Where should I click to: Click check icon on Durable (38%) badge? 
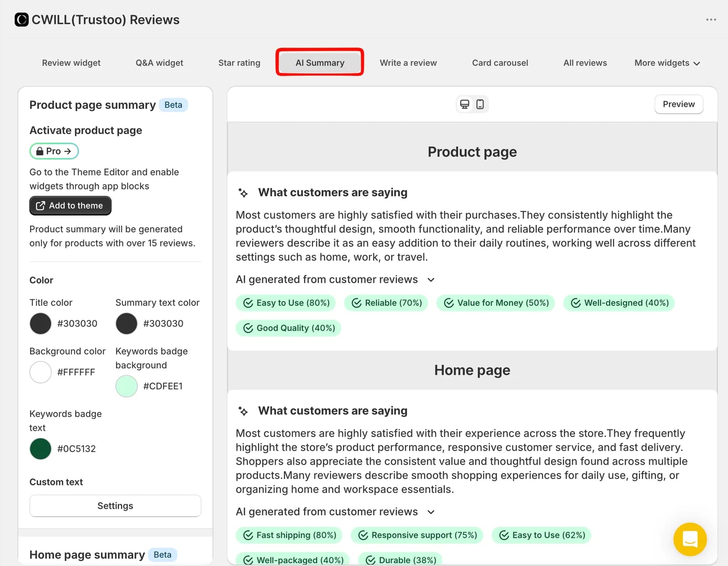click(371, 561)
